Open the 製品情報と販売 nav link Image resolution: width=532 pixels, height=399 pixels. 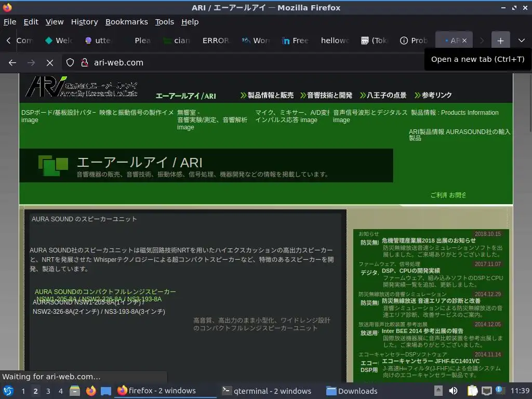click(267, 96)
